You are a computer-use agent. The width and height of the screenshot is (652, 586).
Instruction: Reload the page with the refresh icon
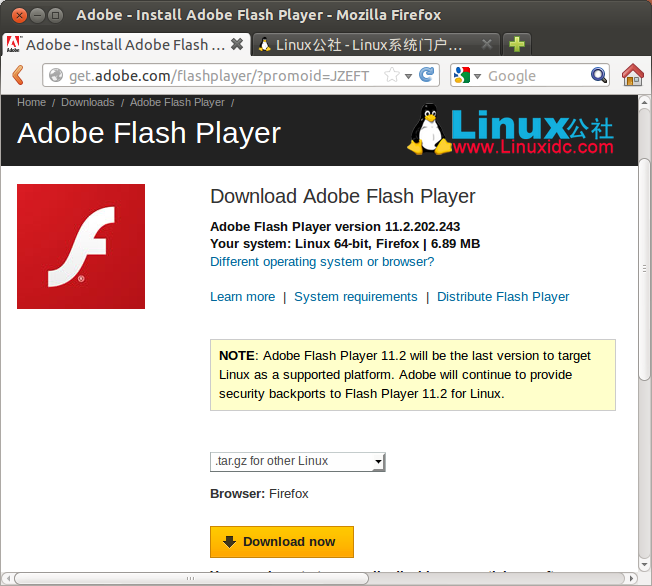click(426, 75)
